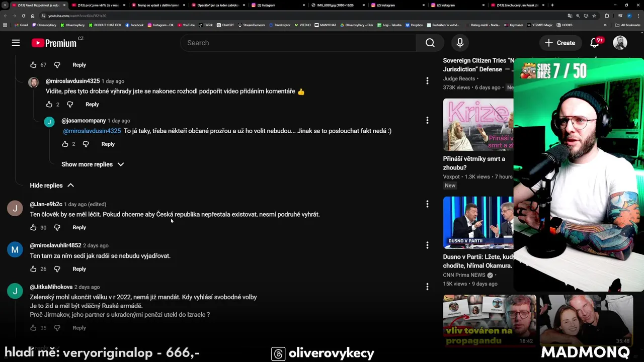Open 'vliv továren na propagandu' thumbnail
644x362 pixels.
pyautogui.click(x=490, y=321)
